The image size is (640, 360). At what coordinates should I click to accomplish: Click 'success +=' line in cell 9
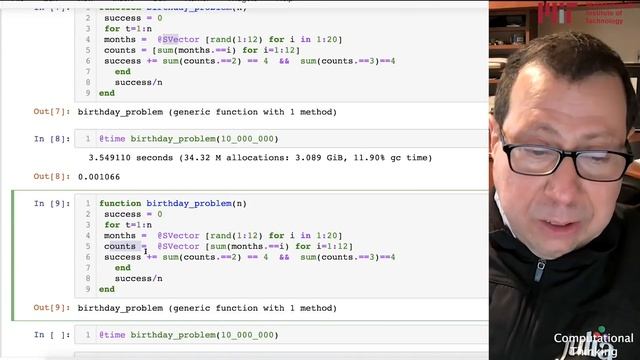249,257
